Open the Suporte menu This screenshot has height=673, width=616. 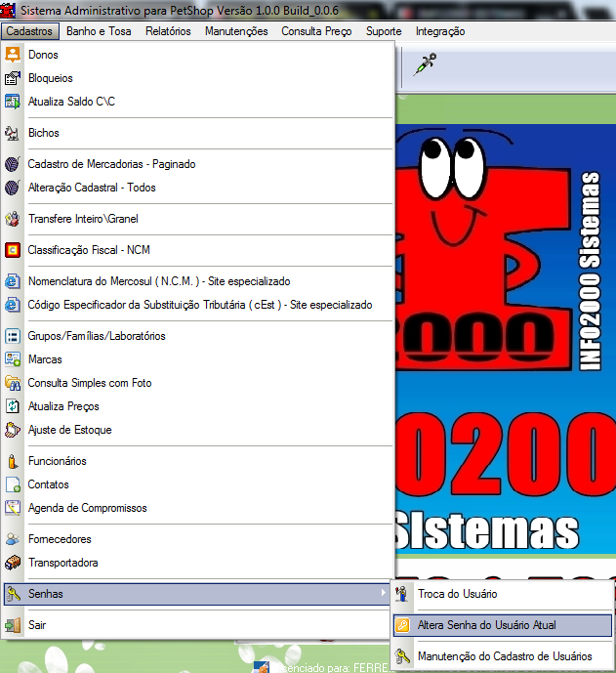coord(384,31)
